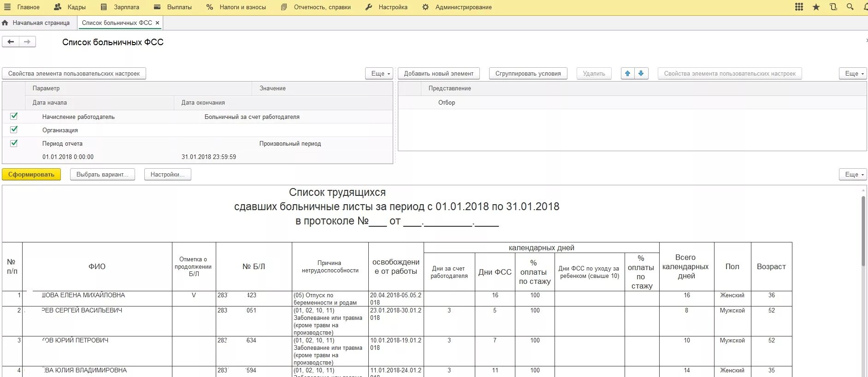This screenshot has width=868, height=377.
Task: Expand the Еще menu above the report
Action: [853, 174]
